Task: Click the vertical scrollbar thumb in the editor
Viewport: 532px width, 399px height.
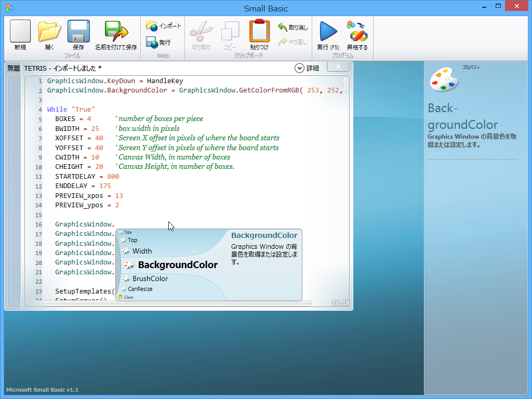Action: tap(345, 84)
